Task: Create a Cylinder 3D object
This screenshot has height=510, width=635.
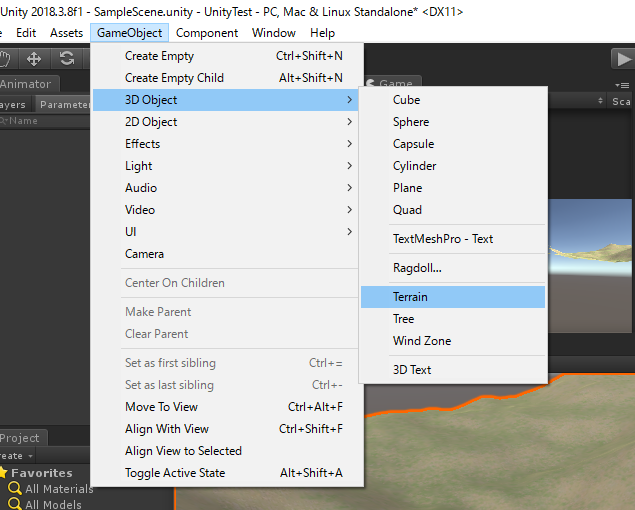Action: pyautogui.click(x=453, y=166)
